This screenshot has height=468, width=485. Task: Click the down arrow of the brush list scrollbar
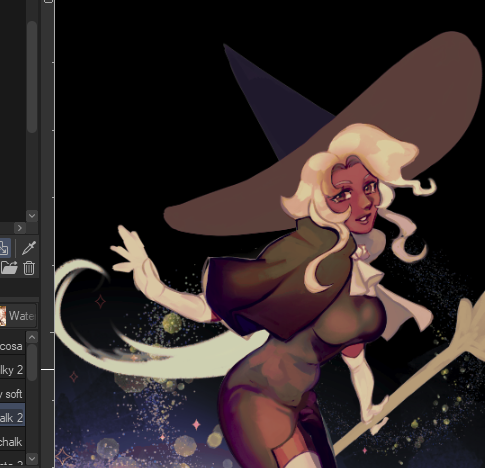[x=32, y=459]
